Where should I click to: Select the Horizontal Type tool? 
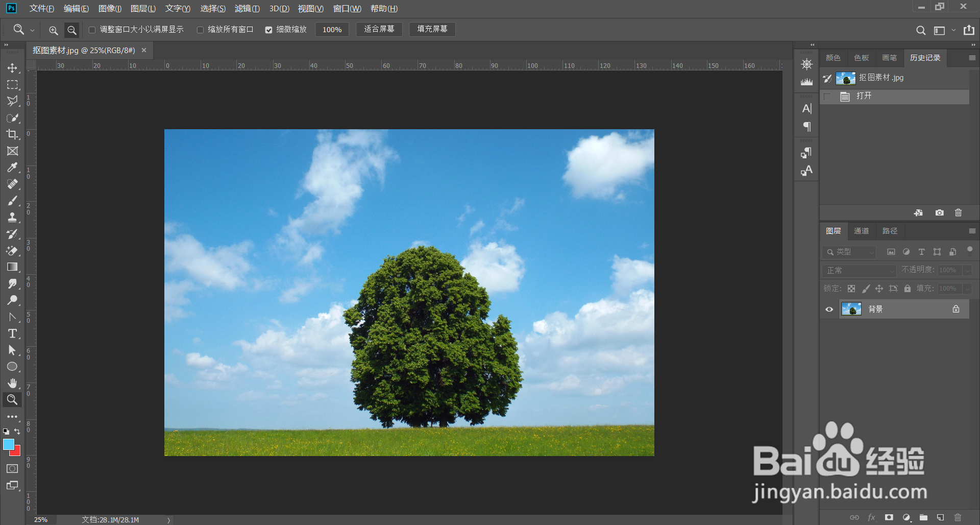[x=12, y=333]
